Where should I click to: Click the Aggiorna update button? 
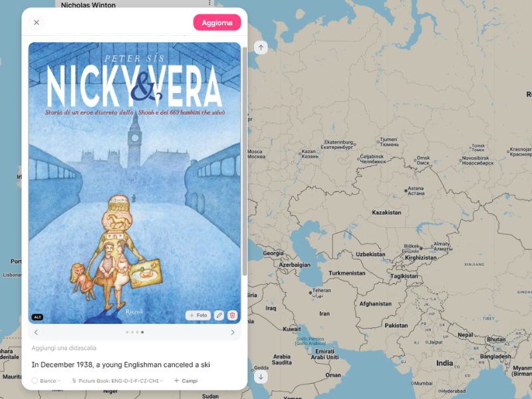(217, 23)
